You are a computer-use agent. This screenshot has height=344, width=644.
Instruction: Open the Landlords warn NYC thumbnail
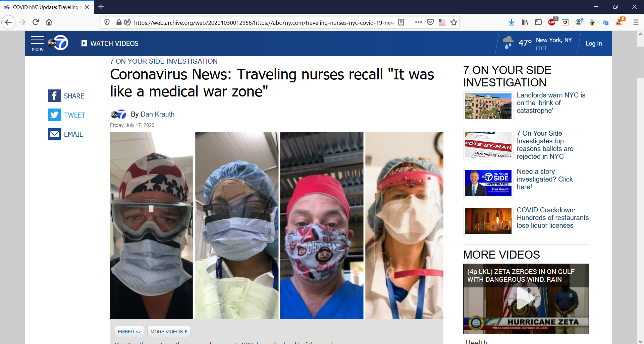(x=488, y=106)
